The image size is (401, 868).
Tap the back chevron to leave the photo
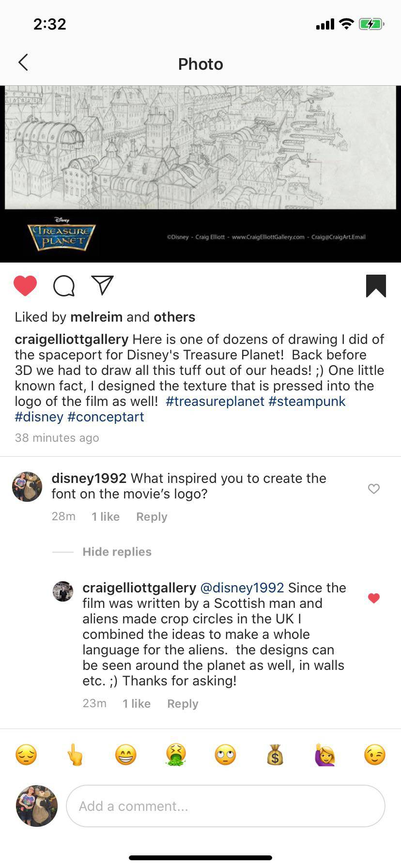[x=23, y=62]
